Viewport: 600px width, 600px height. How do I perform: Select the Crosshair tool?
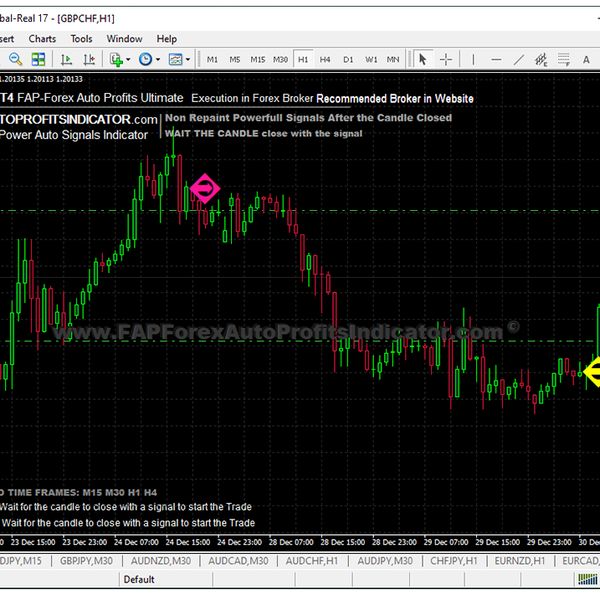click(x=446, y=59)
